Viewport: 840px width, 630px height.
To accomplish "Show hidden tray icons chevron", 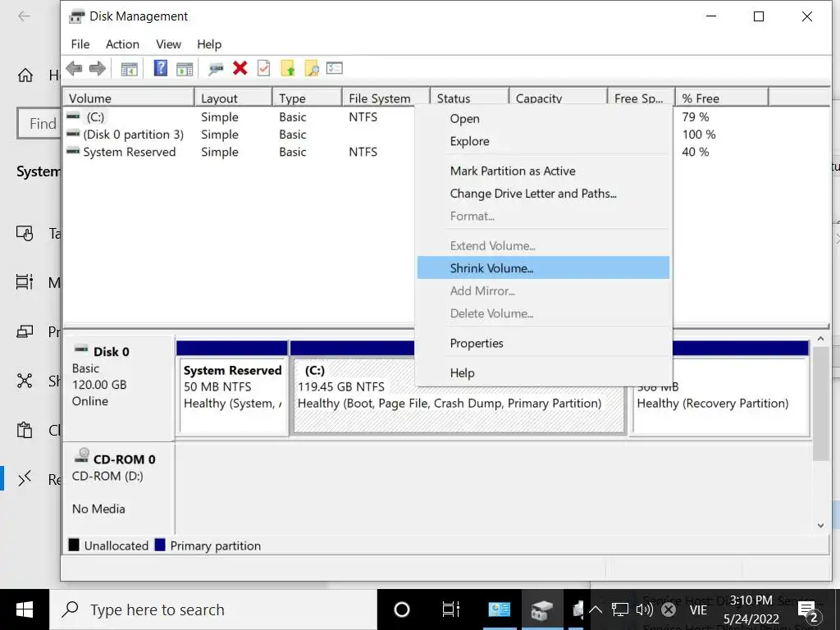I will tap(596, 609).
